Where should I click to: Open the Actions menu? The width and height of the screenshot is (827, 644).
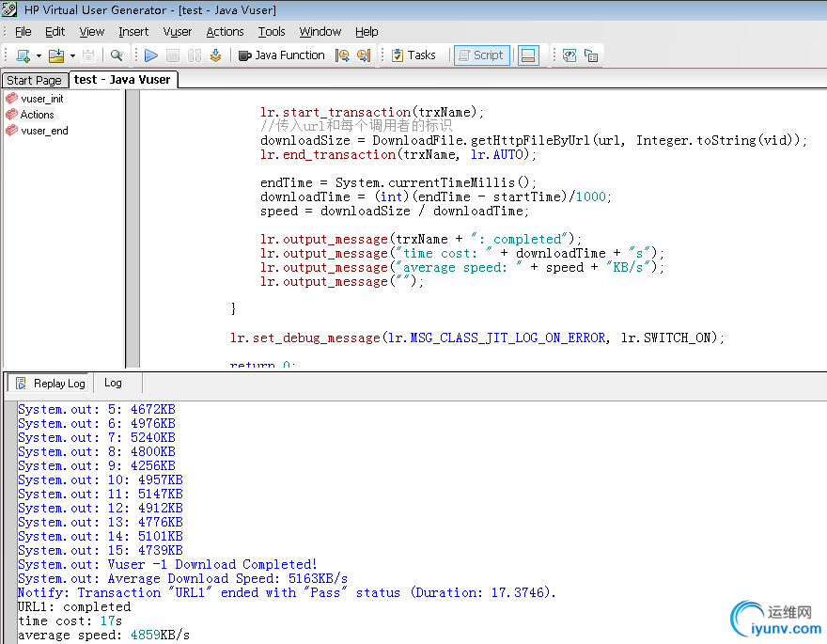(225, 32)
